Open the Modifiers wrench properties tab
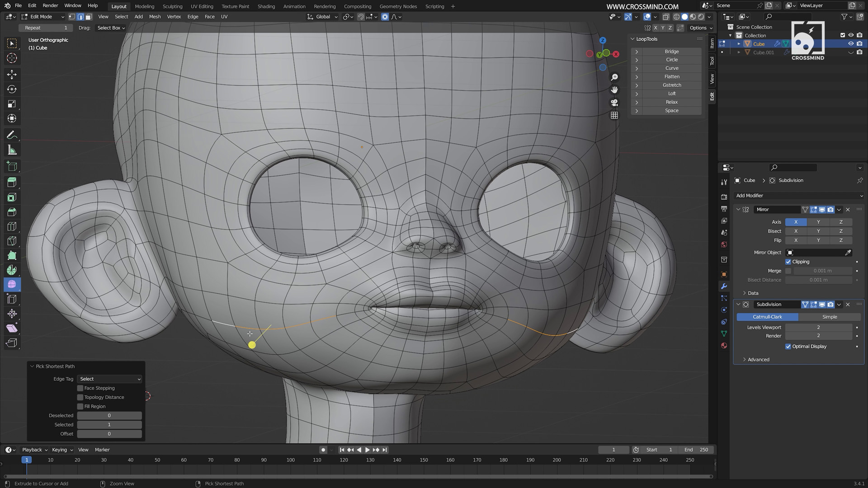The image size is (868, 488). pos(724,286)
